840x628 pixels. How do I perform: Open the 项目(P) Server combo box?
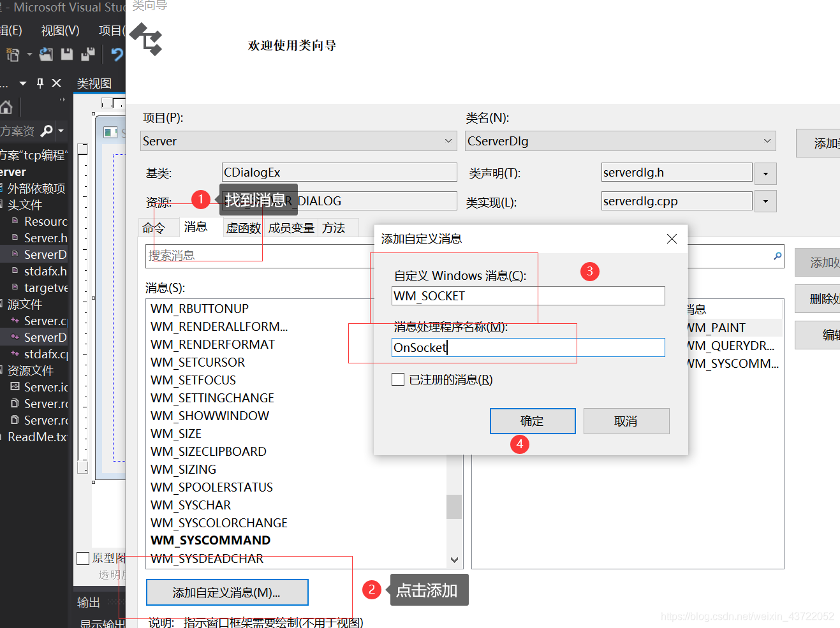coord(298,141)
